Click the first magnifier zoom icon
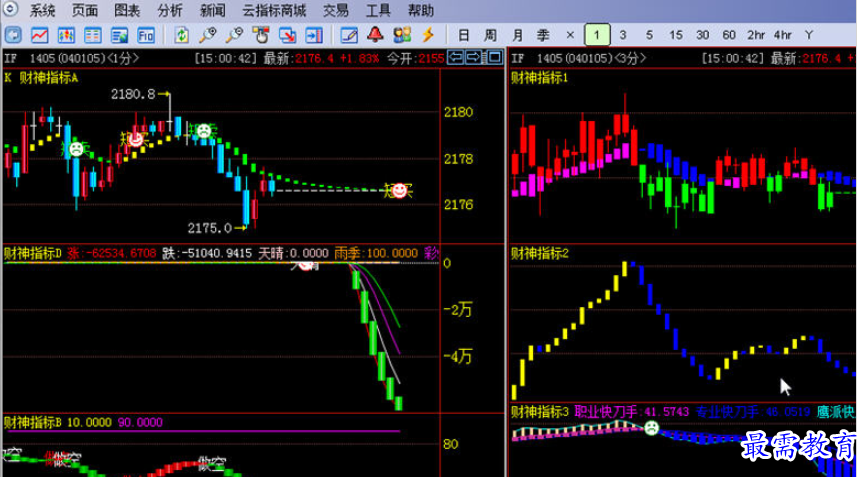Viewport: 865px width, 477px height. [208, 35]
